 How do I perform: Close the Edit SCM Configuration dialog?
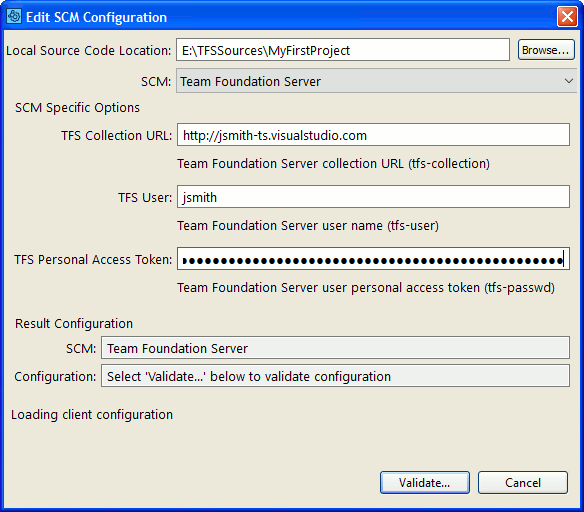[567, 17]
